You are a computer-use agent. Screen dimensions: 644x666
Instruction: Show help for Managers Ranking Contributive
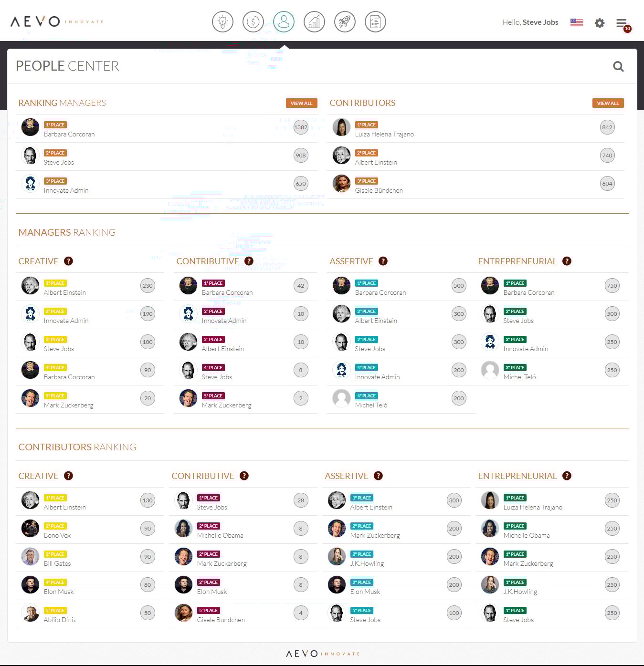click(249, 261)
